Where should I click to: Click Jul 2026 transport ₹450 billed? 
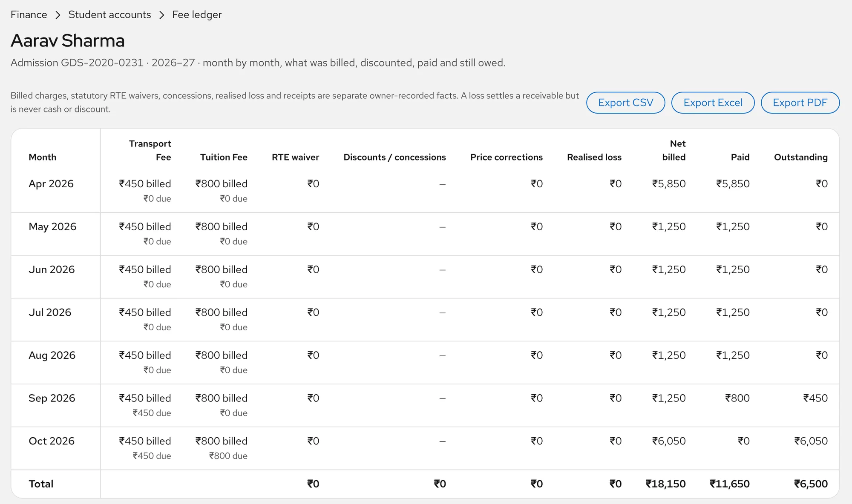click(x=145, y=312)
